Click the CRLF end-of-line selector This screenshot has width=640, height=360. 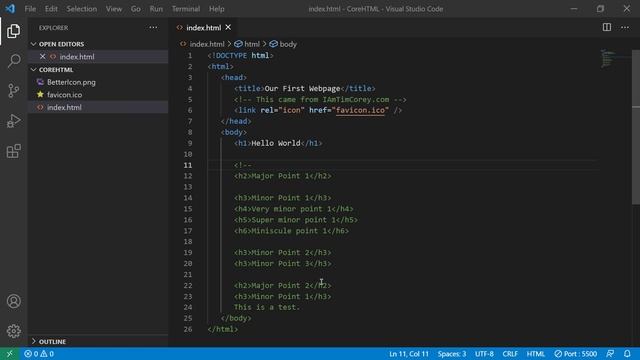[510, 354]
